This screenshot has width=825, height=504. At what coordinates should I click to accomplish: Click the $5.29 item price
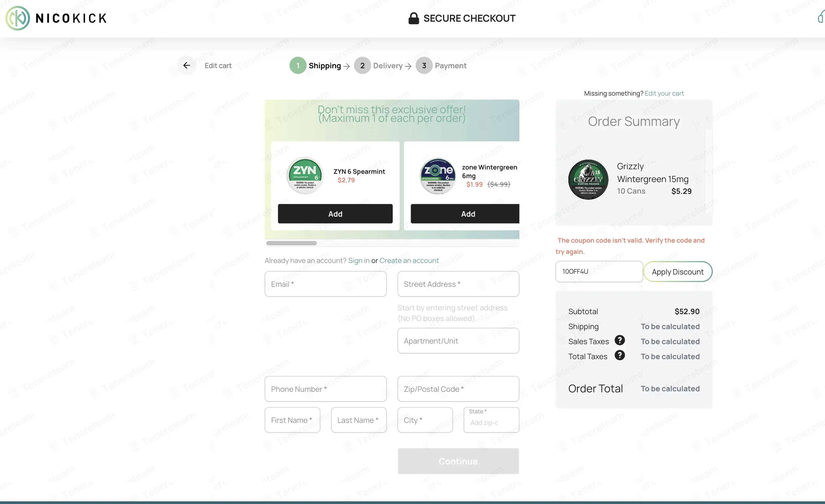click(x=681, y=191)
